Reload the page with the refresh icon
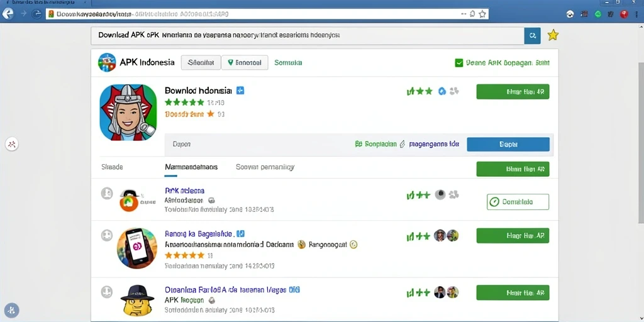The height and width of the screenshot is (322, 644). (36, 14)
